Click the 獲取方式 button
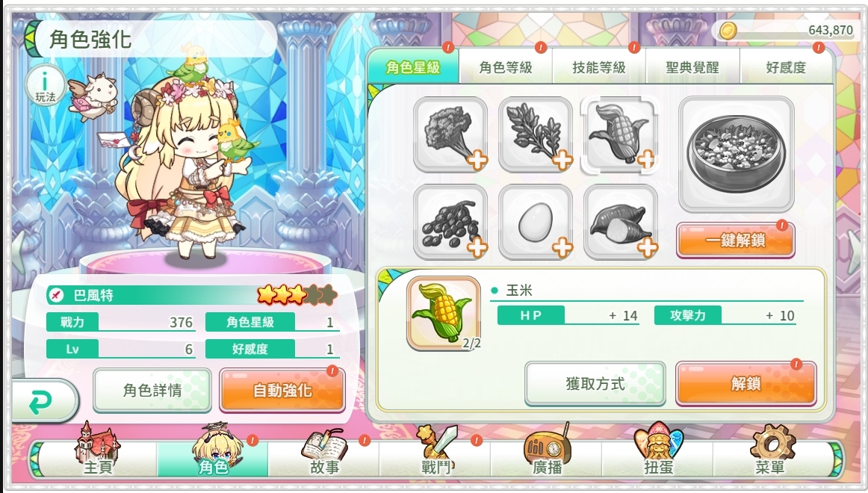Viewport: 868px width, 493px height. click(595, 383)
